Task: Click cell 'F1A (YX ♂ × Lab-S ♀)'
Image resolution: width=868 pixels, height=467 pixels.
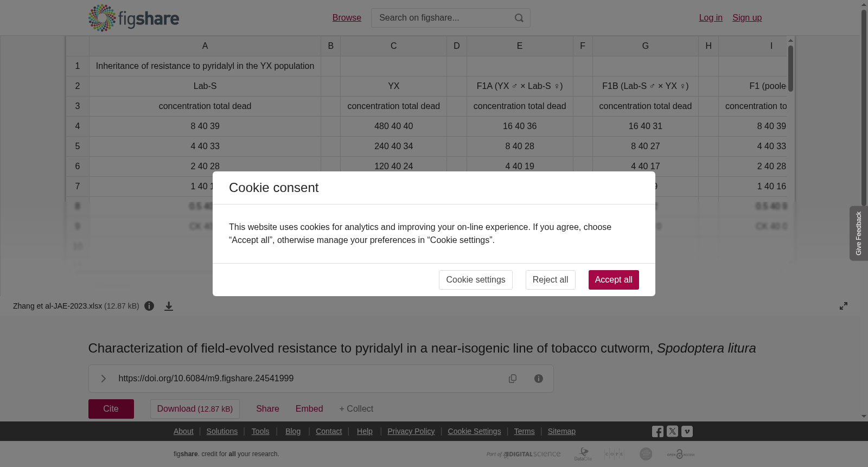Action: point(520,86)
